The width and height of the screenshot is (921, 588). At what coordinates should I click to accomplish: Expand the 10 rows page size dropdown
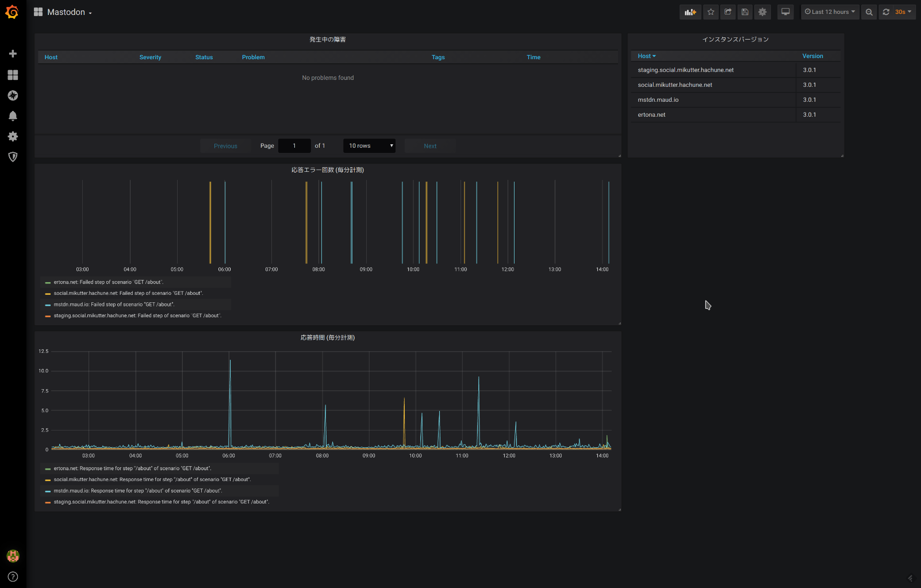(x=369, y=146)
